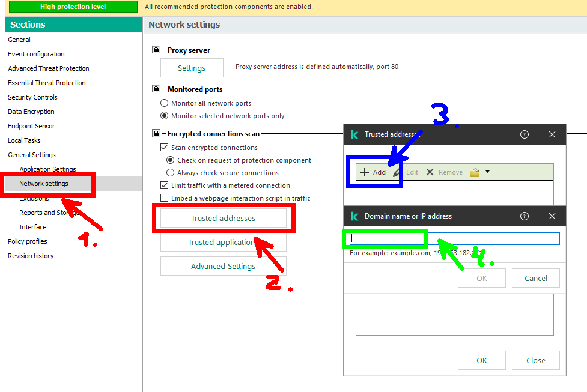Open Security Controls section
The height and width of the screenshot is (392, 587).
point(32,97)
